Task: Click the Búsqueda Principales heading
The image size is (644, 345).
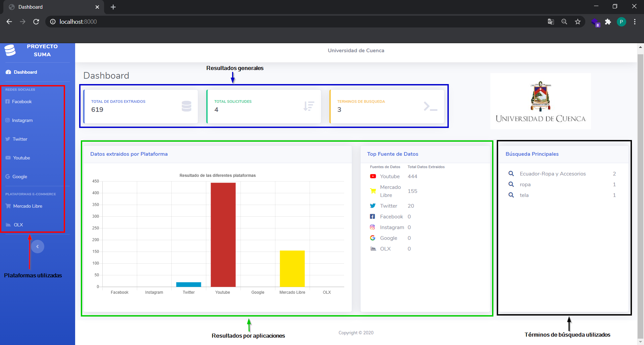Action: pyautogui.click(x=532, y=154)
